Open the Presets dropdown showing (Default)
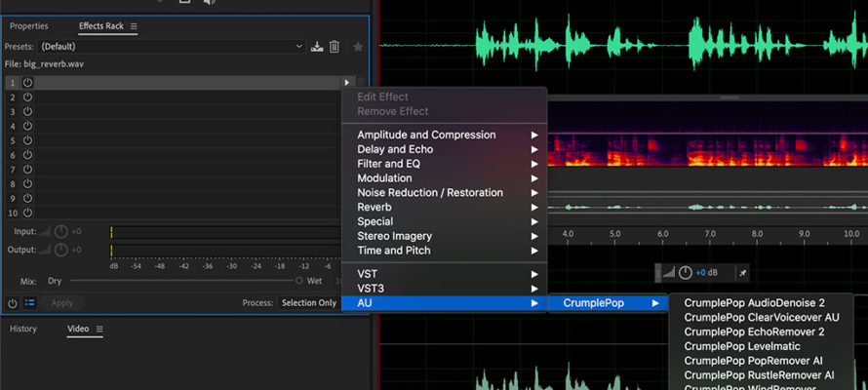The image size is (868, 390). coord(172,47)
